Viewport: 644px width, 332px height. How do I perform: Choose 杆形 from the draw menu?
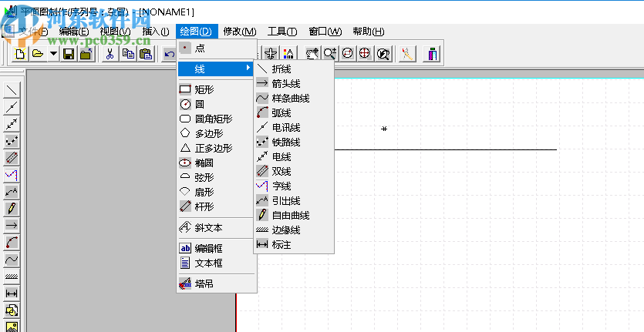[217, 206]
